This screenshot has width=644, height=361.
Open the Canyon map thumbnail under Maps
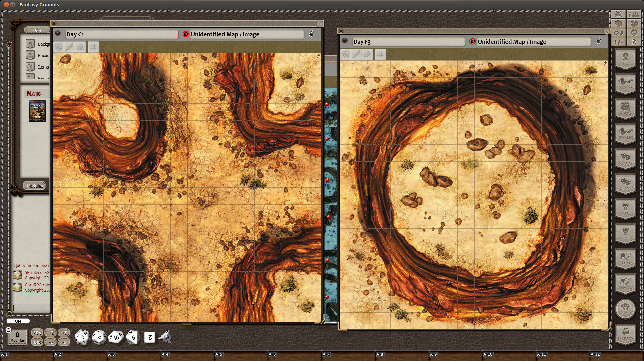37,111
